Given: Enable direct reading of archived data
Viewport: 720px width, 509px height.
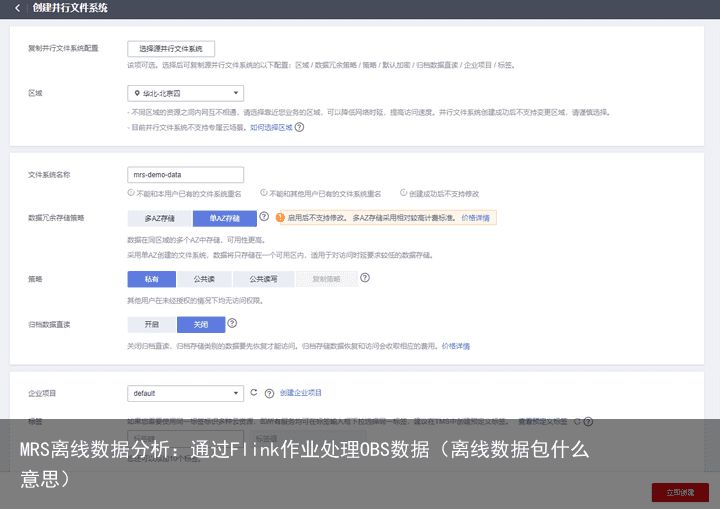Looking at the screenshot, I should pyautogui.click(x=152, y=324).
